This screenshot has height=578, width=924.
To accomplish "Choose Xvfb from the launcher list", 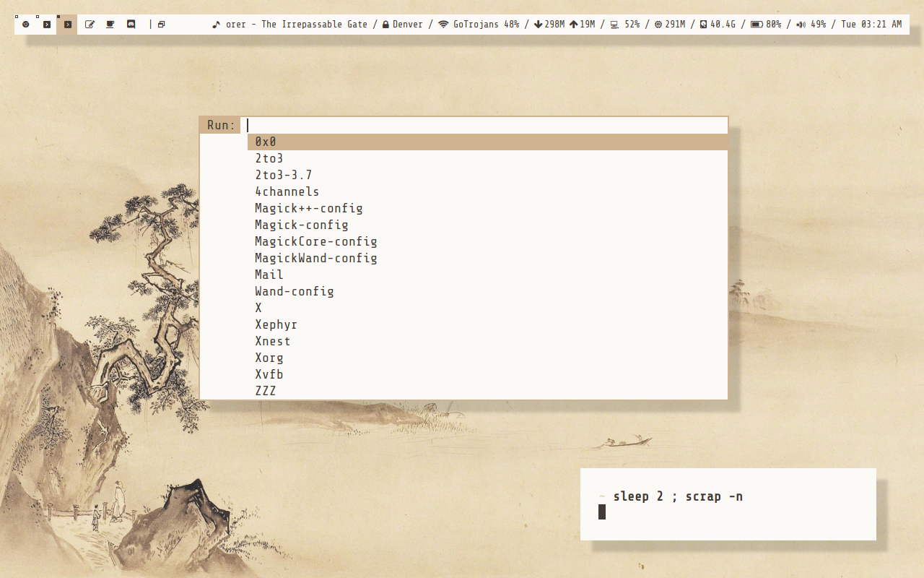I will click(x=487, y=374).
